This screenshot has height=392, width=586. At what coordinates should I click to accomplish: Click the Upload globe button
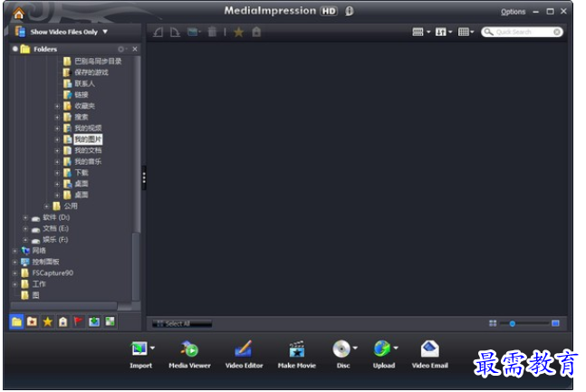coord(383,355)
